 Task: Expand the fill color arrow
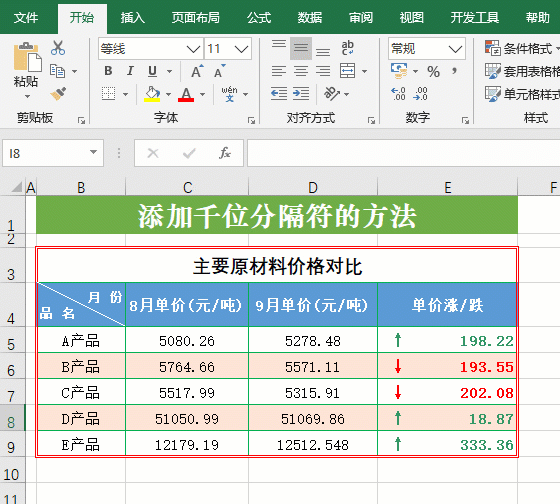pos(169,94)
